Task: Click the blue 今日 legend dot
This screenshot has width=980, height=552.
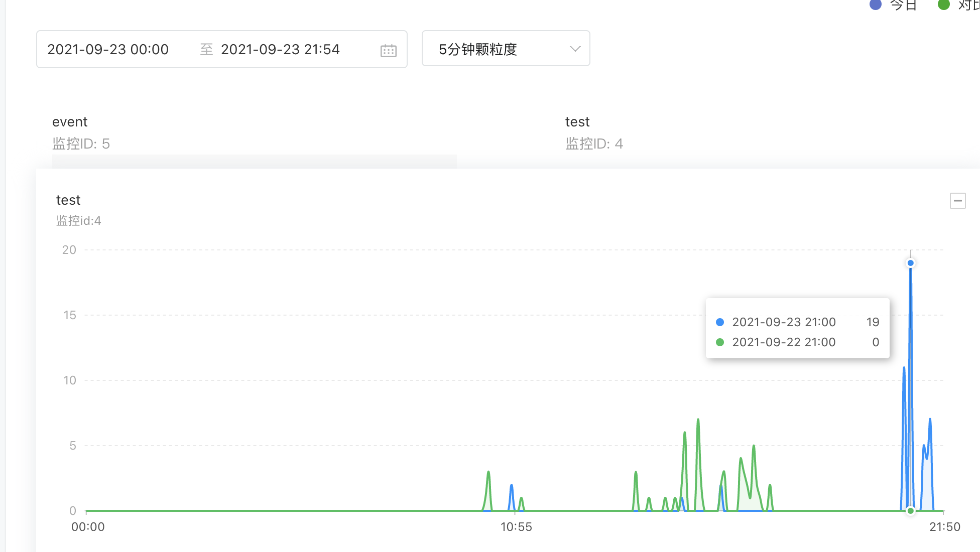Action: pos(876,5)
